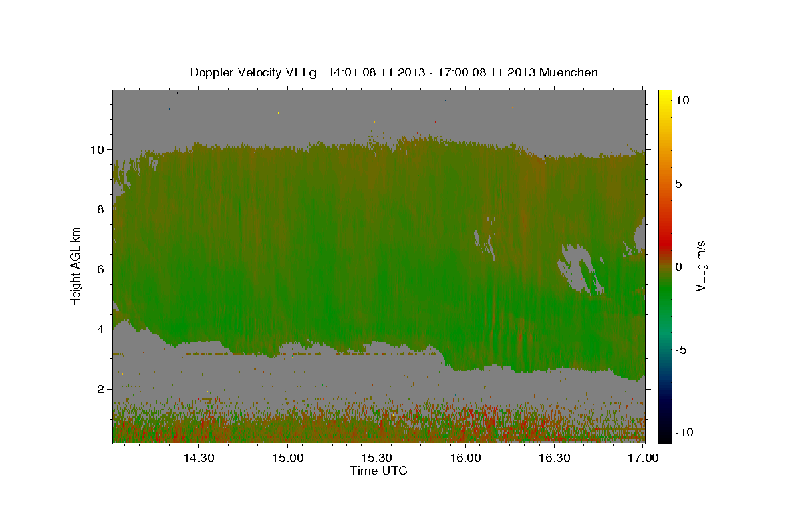Click the plot title 'Doppler Velocity VELg'
The image size is (798, 532).
pos(254,72)
